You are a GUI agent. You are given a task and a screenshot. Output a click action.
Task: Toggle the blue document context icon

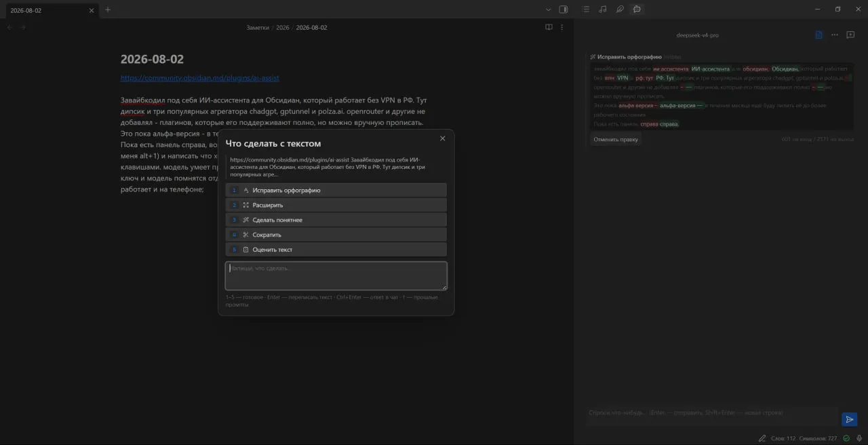tap(819, 35)
